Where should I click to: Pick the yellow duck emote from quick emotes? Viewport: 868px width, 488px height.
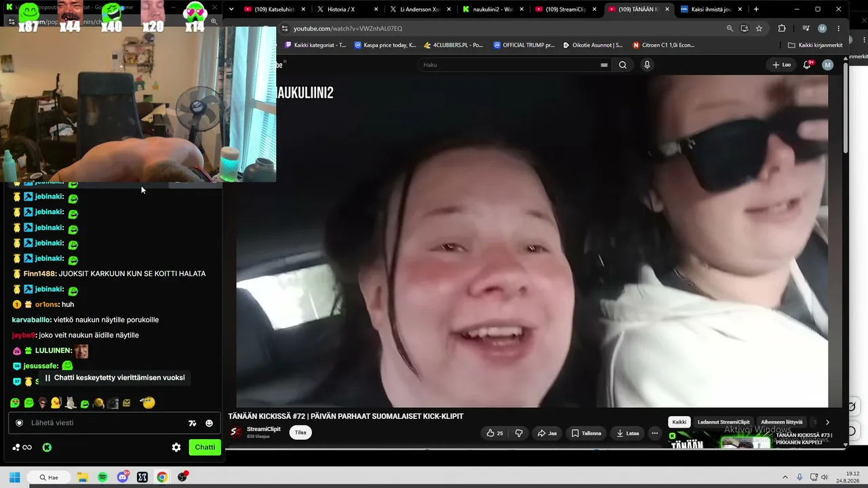point(56,403)
